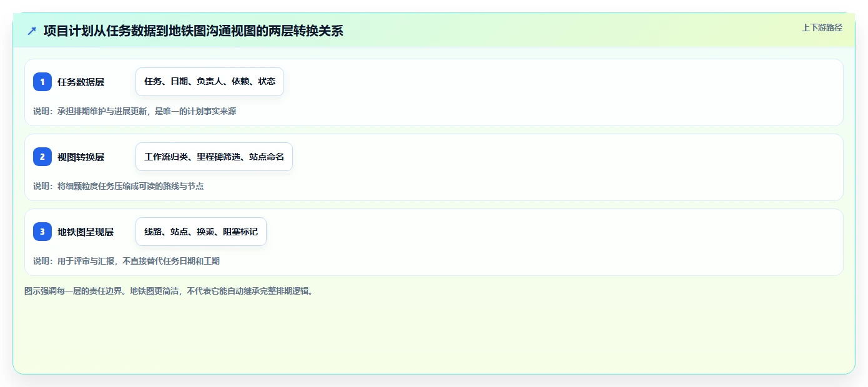Click the title 项目计划从任务数据到地铁图沟通视图的两层转换关系
Screen dimensions: 868x387
(x=194, y=31)
